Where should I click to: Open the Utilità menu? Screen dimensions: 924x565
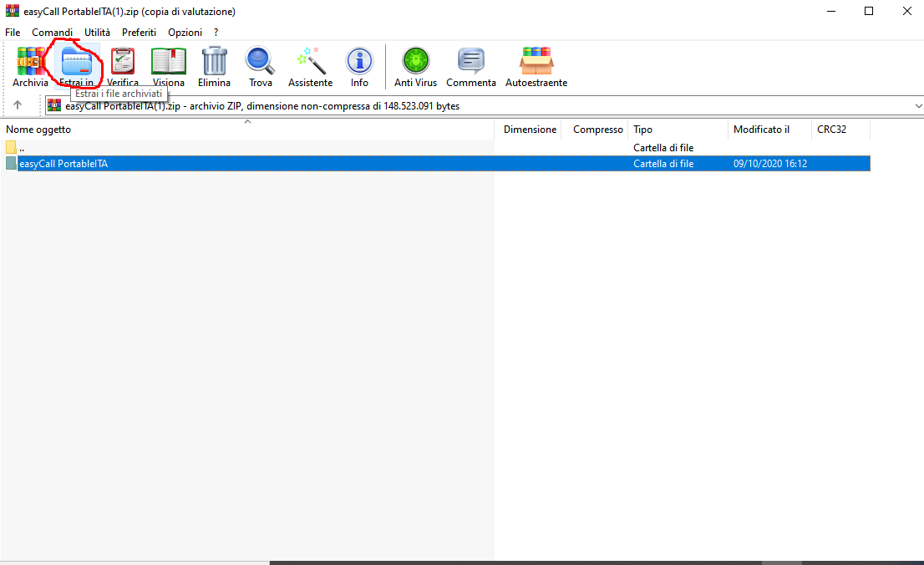point(97,33)
